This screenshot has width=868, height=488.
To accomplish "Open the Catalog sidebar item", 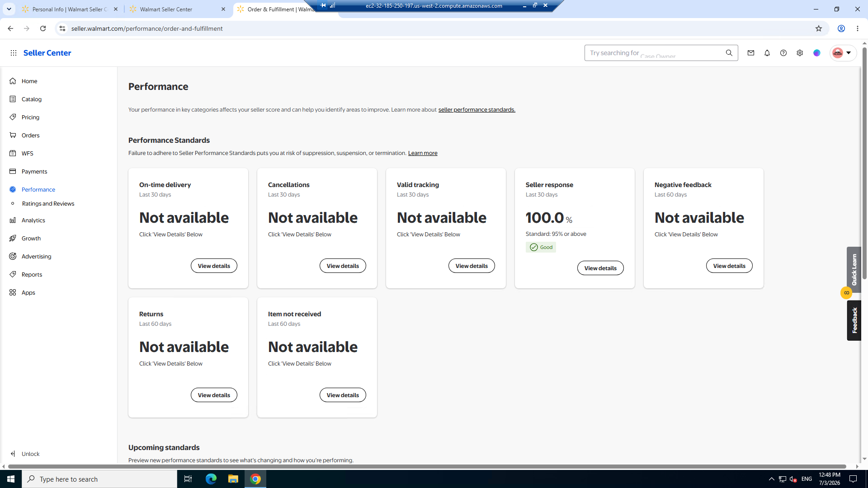I will pos(32,99).
